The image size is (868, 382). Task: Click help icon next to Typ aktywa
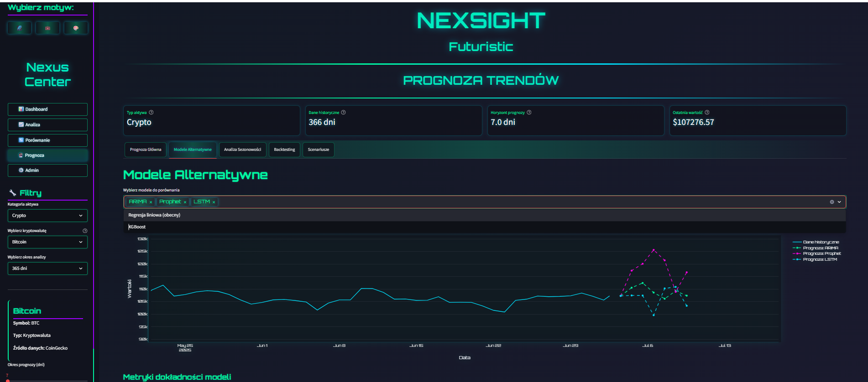tap(151, 113)
